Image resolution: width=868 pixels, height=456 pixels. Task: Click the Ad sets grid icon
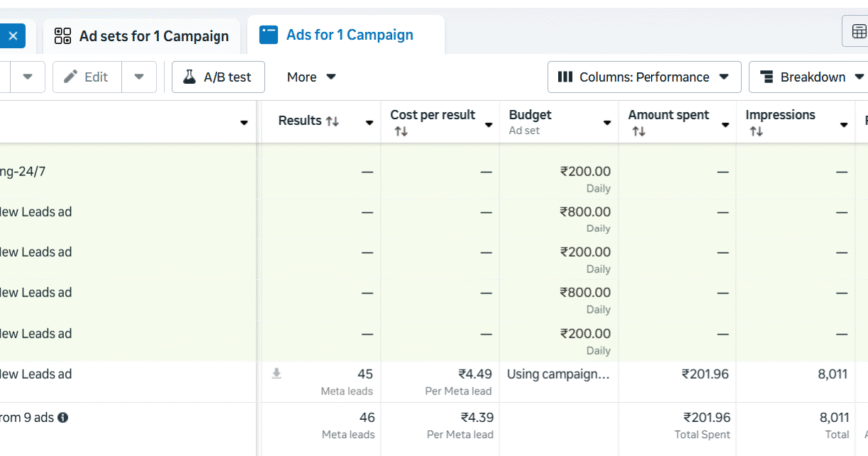pos(63,36)
